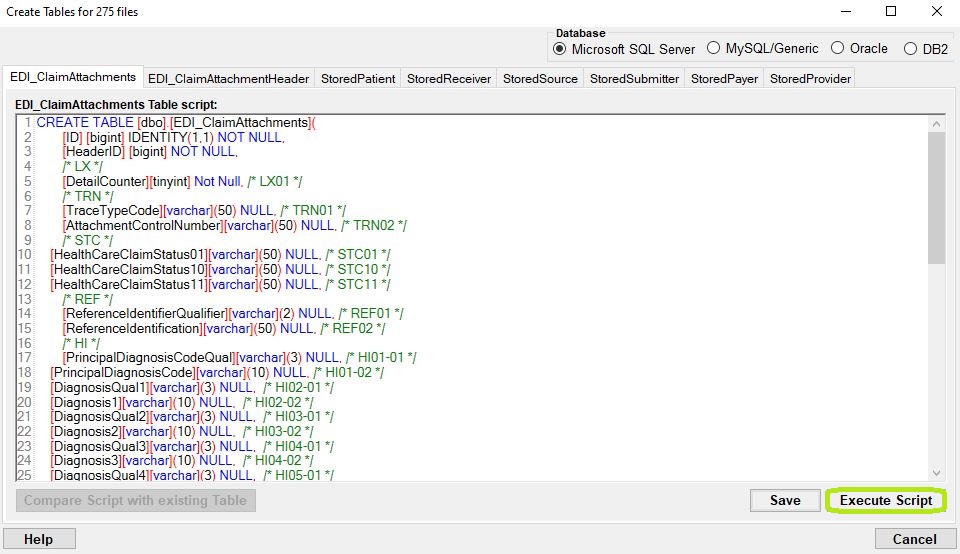The image size is (960, 554).
Task: Click Compare Script with existing Table
Action: 135,501
